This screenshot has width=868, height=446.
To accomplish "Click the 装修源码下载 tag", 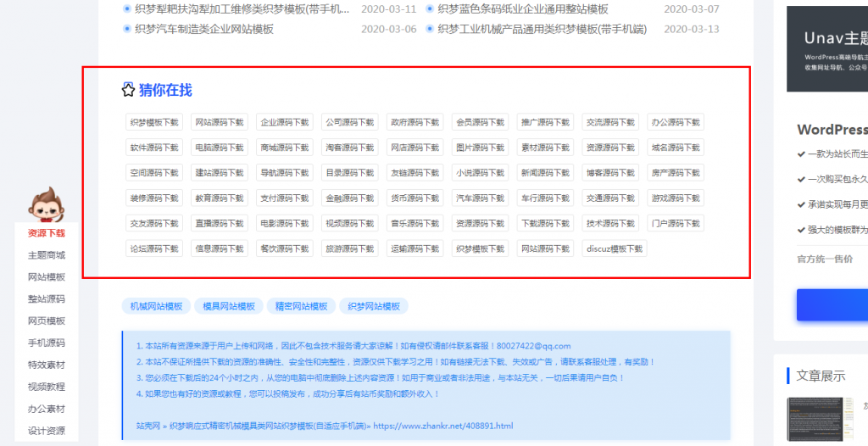I will pos(154,198).
